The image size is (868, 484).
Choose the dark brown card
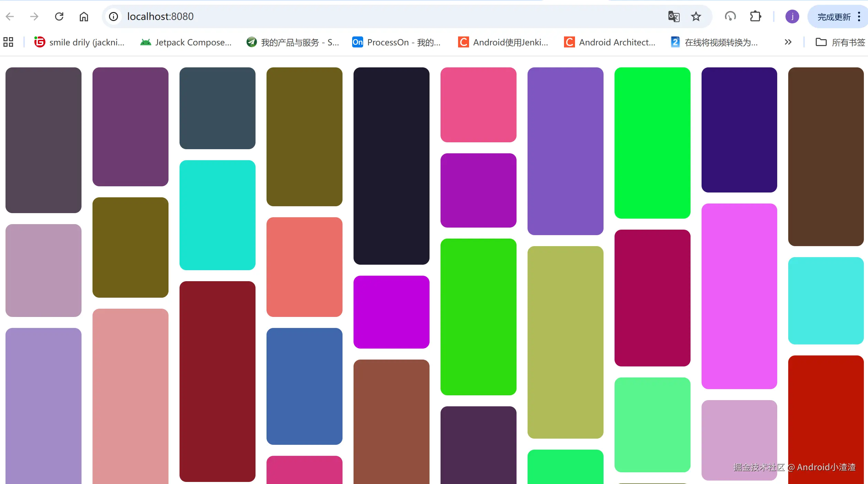pos(826,157)
